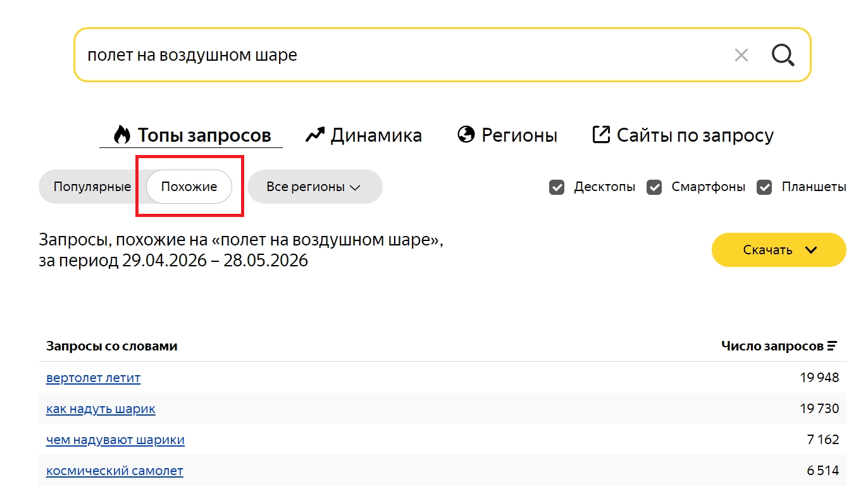Toggle the 'Планшеты' checkbox
Viewport: 868px width, 489px height.
click(x=764, y=187)
